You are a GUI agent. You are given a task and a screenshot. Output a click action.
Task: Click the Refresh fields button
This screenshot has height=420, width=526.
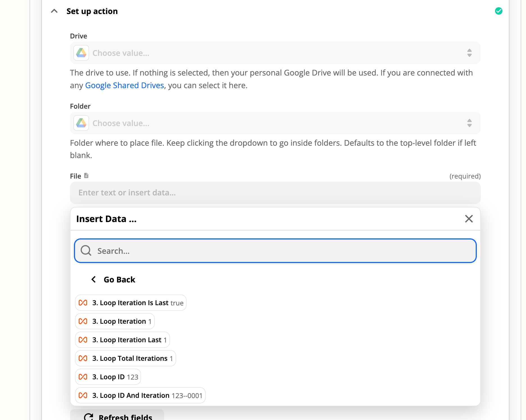coord(117,415)
